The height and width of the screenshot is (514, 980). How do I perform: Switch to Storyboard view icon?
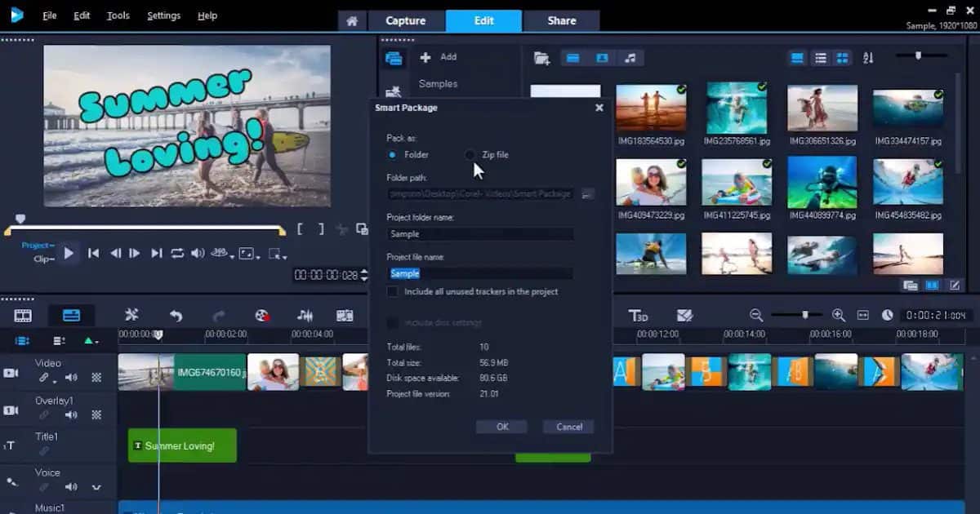23,316
